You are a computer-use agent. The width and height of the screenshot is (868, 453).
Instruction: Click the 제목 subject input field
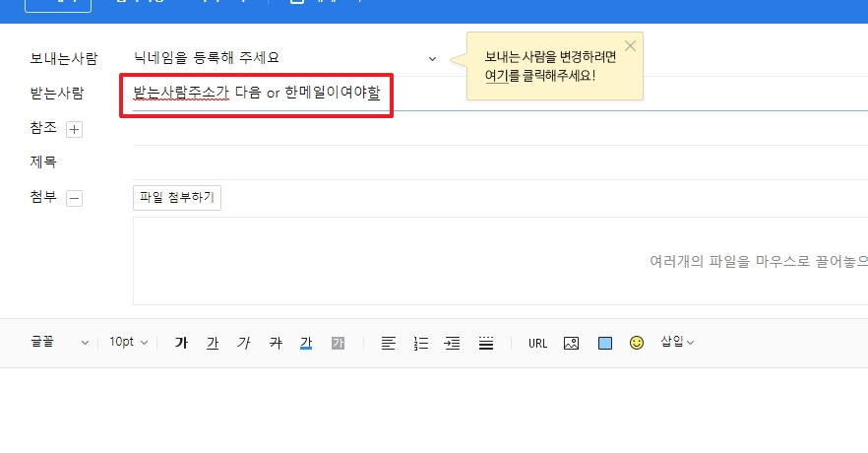tap(500, 162)
